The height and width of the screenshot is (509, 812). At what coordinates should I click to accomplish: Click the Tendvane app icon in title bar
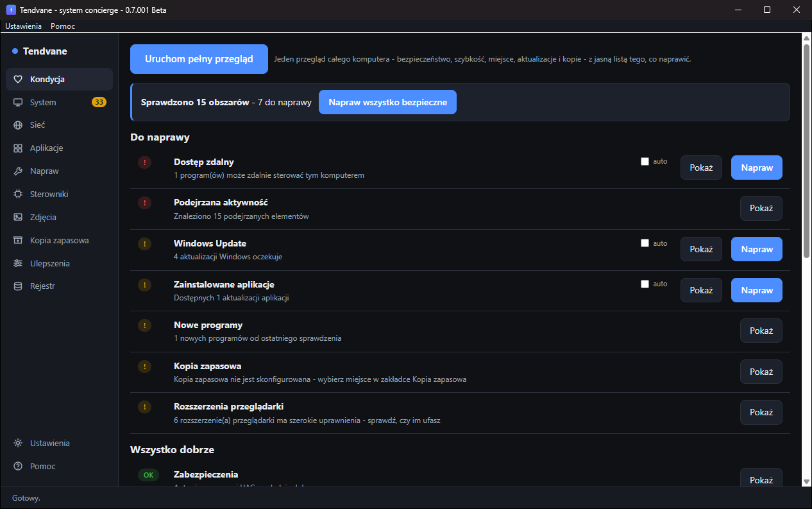click(10, 10)
